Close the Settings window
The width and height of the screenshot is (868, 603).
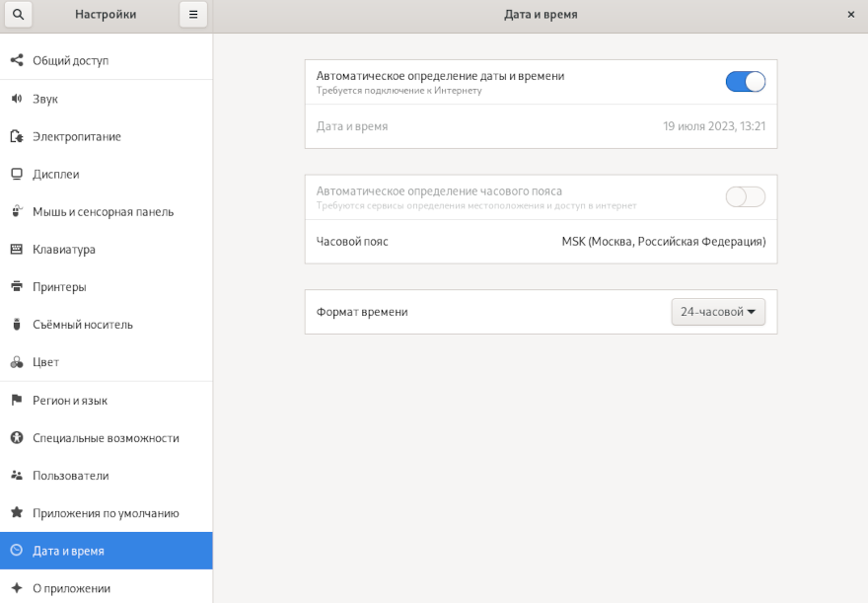tap(850, 15)
